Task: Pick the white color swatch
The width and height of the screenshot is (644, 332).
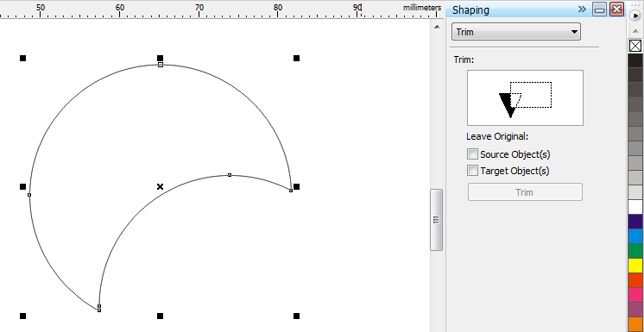Action: (635, 207)
